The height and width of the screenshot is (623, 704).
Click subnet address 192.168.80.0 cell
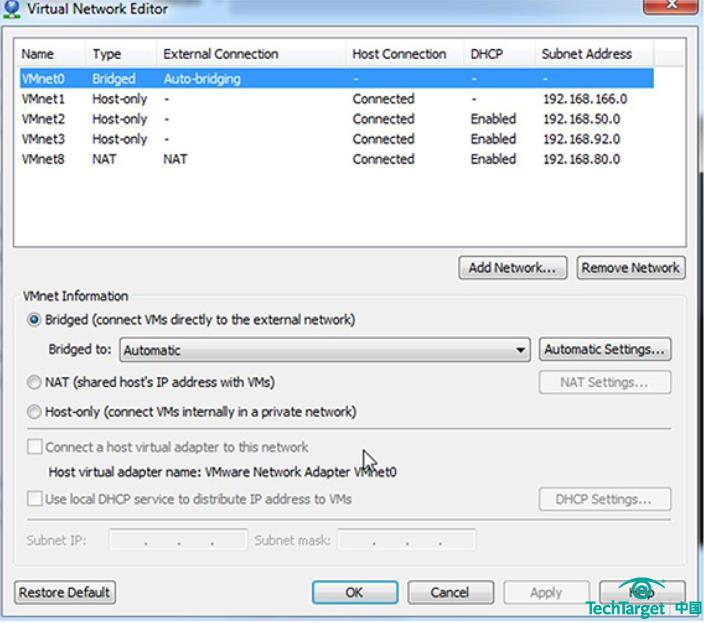tap(582, 159)
